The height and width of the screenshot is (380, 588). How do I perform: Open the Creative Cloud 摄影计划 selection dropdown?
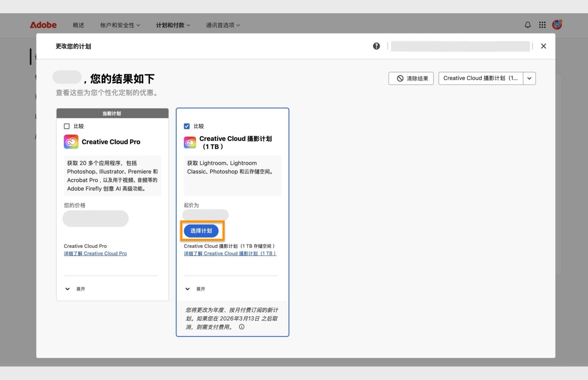pos(529,78)
